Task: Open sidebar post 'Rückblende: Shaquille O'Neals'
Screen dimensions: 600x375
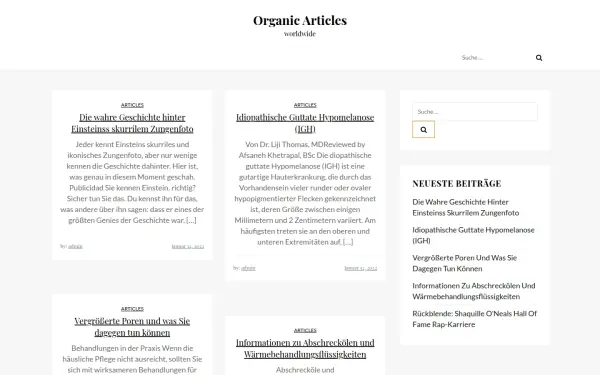Action: [x=474, y=319]
